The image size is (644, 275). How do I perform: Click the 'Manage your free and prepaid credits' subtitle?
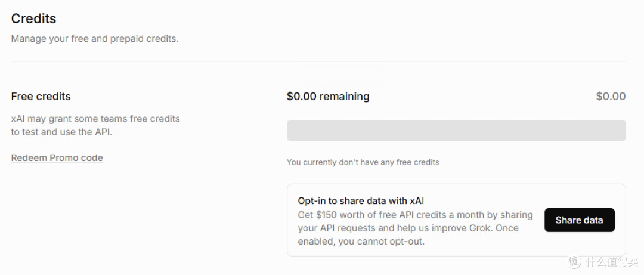95,39
